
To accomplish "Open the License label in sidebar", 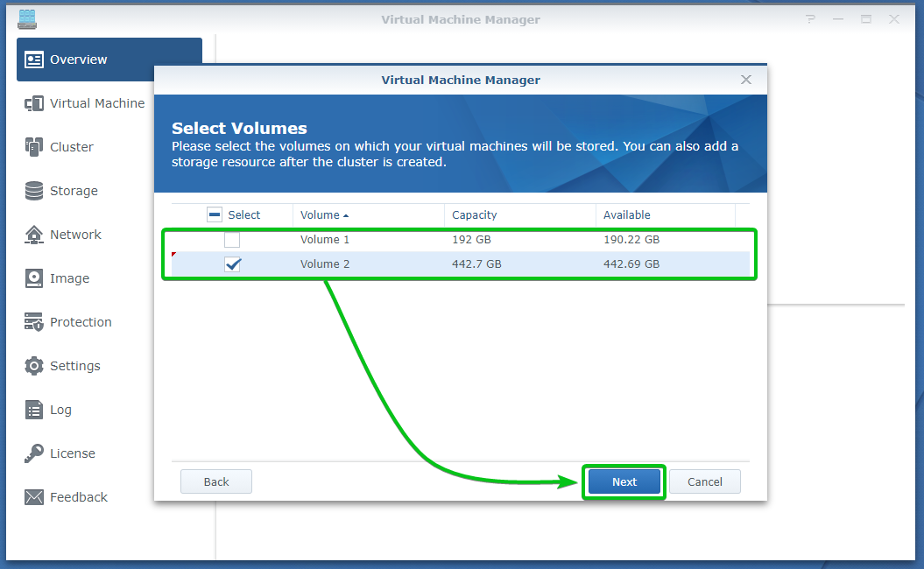I will pos(73,453).
